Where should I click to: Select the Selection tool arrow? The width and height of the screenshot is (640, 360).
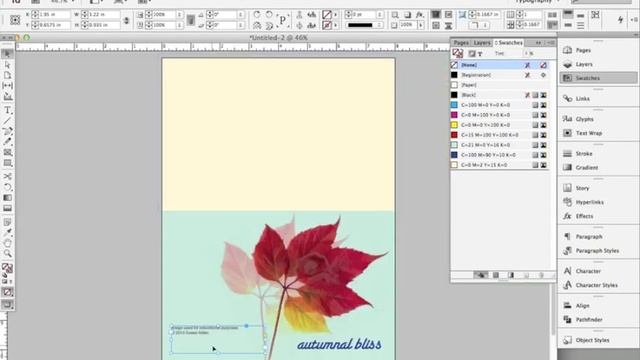point(7,54)
